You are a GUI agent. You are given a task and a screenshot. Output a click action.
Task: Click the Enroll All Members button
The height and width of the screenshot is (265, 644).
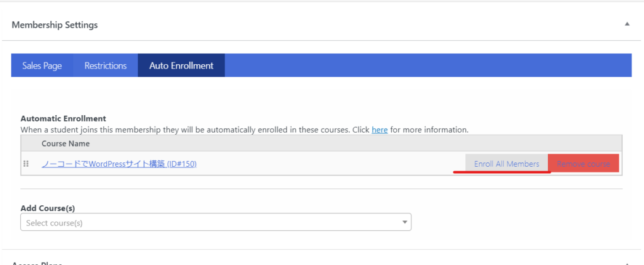coord(506,164)
